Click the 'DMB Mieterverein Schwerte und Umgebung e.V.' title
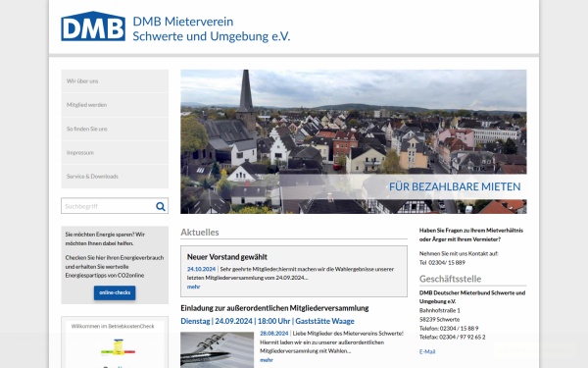This screenshot has width=588, height=368. 211,28
